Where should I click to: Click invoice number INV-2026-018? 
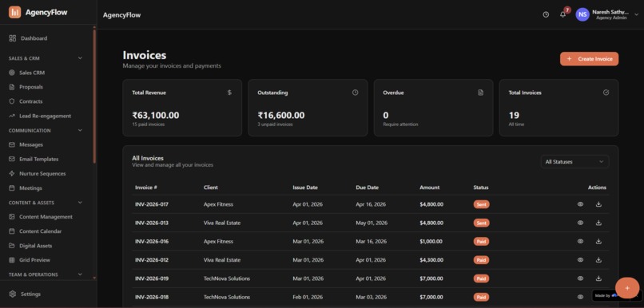152,297
